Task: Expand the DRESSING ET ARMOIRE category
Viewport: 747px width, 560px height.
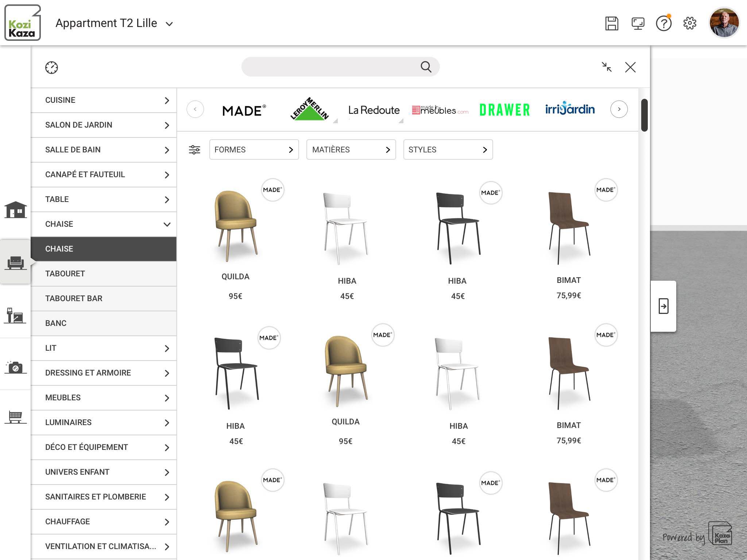Action: [x=104, y=373]
